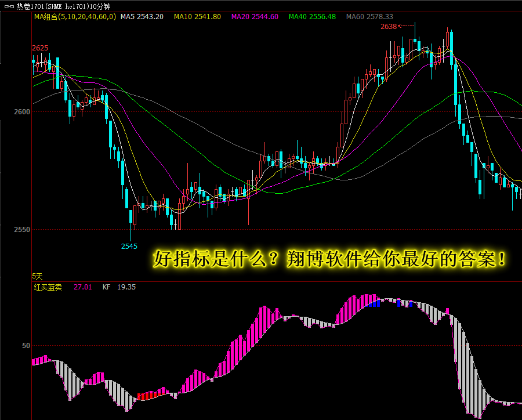Screen dimensions: 522x420
Task: Click the KF indicator label
Action: tap(107, 287)
